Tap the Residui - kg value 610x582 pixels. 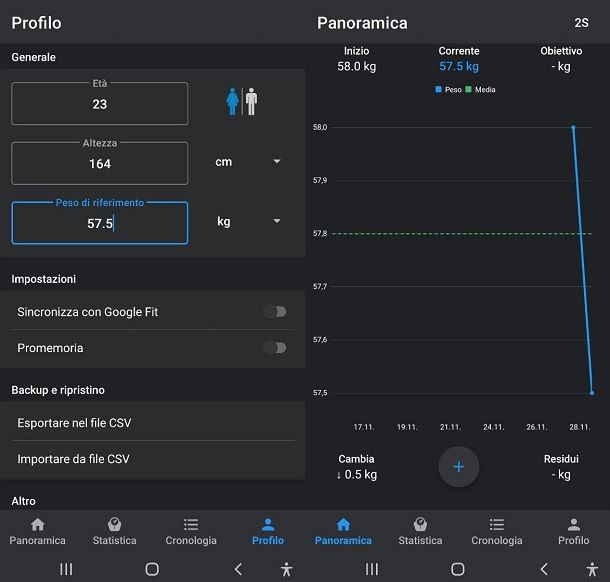[x=561, y=474]
